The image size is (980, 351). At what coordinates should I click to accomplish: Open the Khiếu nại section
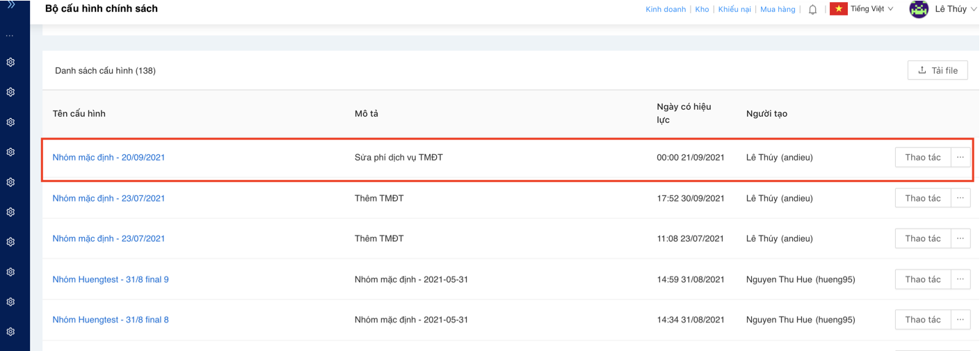(734, 10)
